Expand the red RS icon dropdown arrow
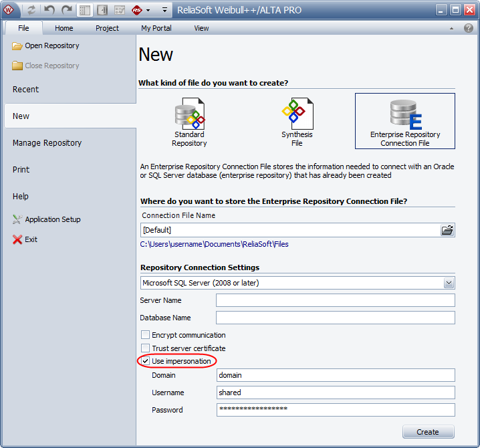This screenshot has height=448, width=480. [148, 11]
